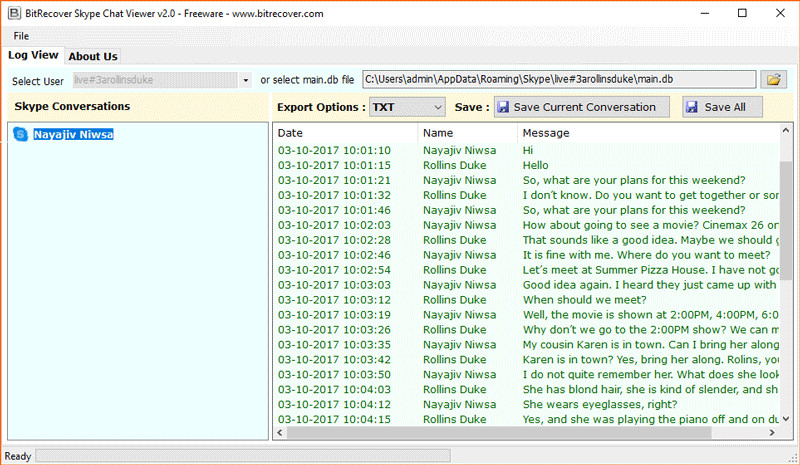Click timestamp 03-10-2017 10:01:46
The width and height of the screenshot is (800, 465).
[334, 210]
